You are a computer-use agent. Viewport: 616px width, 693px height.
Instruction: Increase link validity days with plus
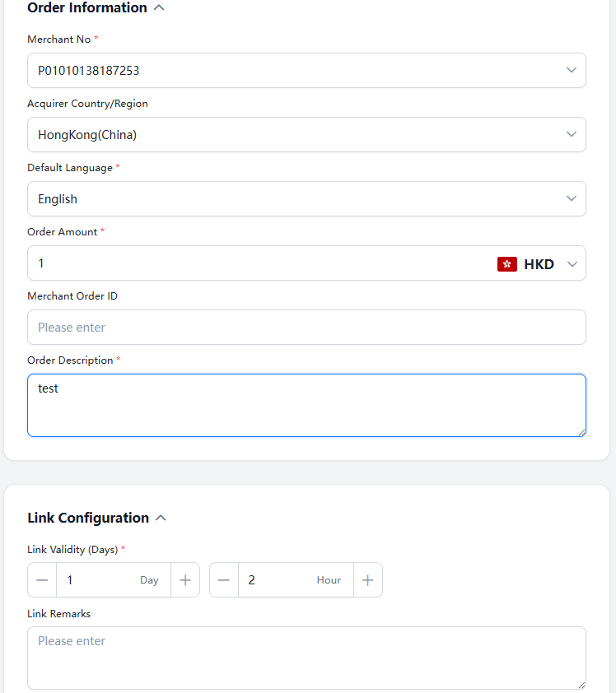185,580
